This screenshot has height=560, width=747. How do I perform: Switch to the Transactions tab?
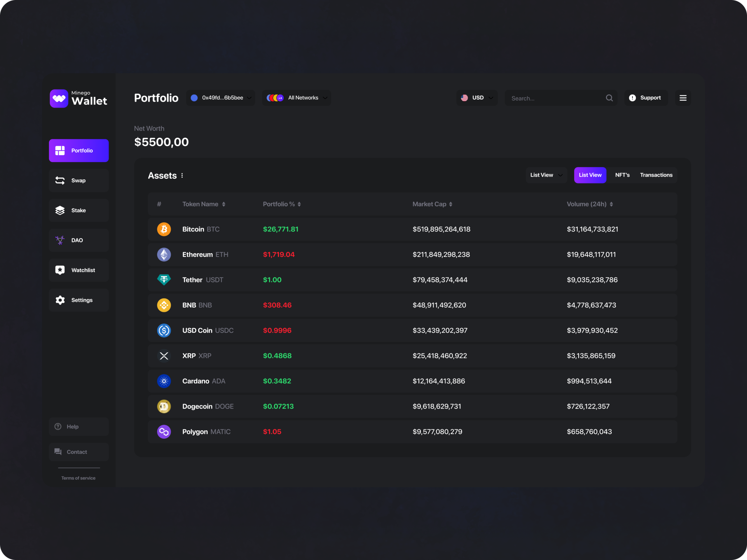[x=656, y=175]
